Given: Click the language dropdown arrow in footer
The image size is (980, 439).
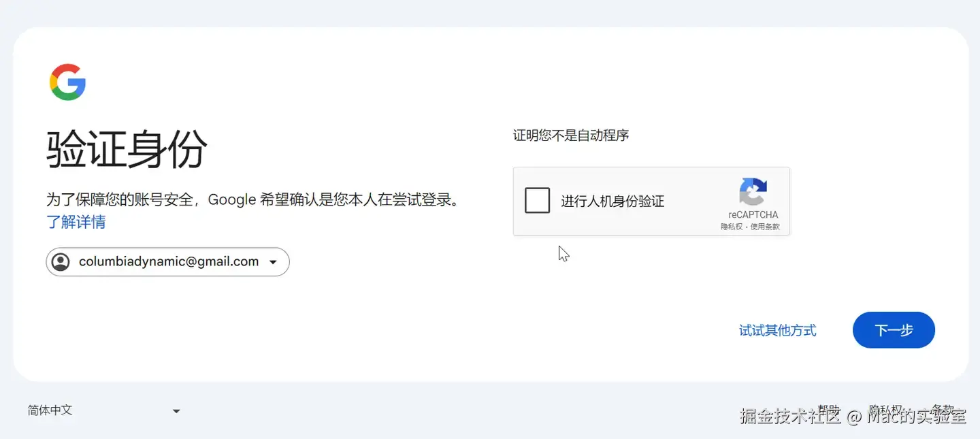Looking at the screenshot, I should tap(176, 411).
